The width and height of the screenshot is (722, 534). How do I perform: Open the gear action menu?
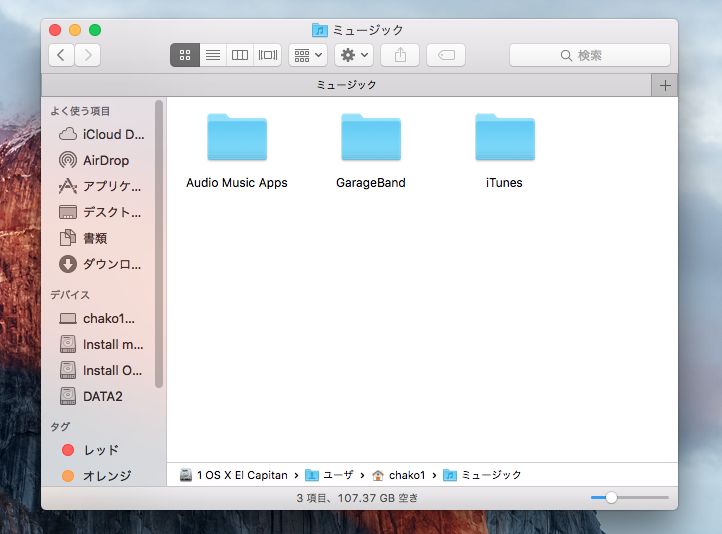pyautogui.click(x=354, y=55)
